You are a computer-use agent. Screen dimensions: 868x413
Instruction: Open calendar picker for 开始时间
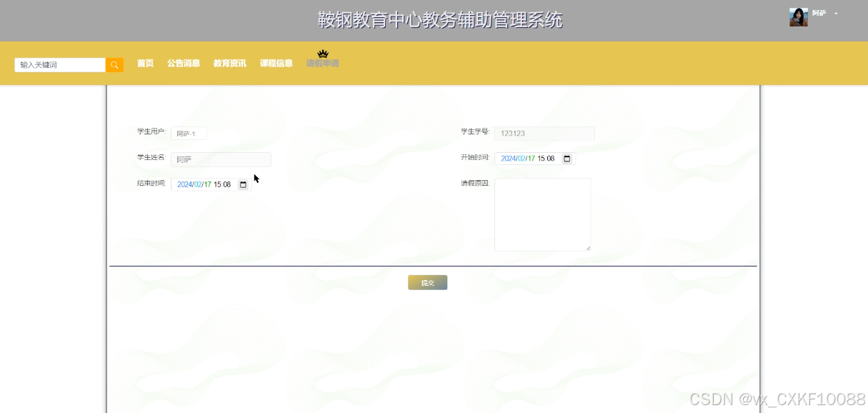pos(567,159)
